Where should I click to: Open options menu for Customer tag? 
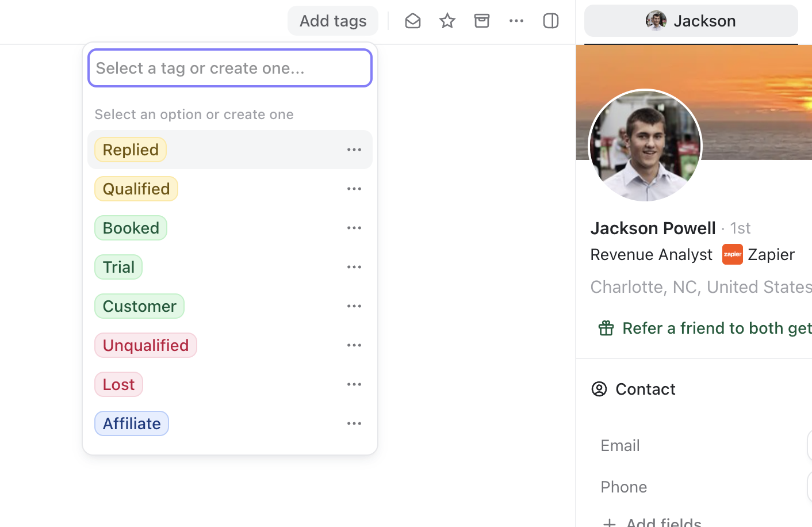coord(354,306)
